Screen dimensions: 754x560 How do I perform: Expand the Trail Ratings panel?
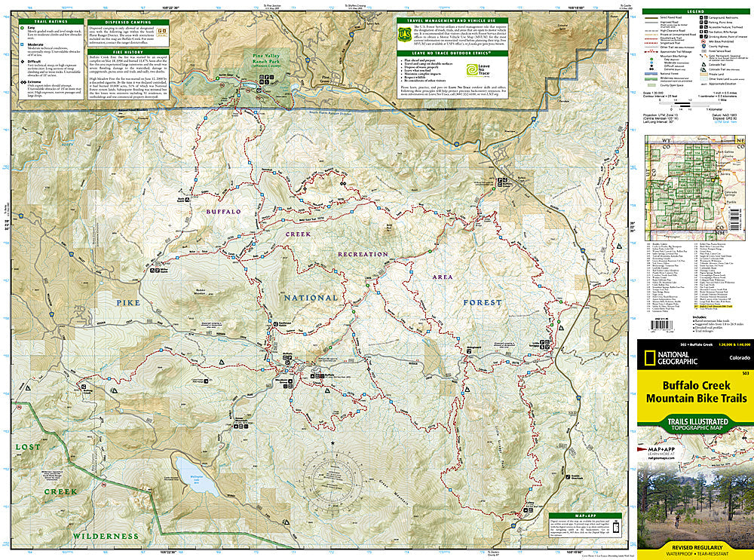point(51,20)
